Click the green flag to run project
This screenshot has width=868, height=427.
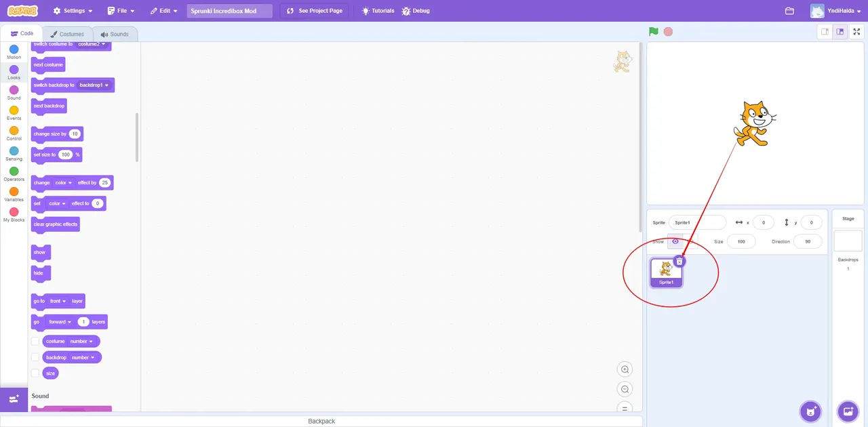point(653,31)
